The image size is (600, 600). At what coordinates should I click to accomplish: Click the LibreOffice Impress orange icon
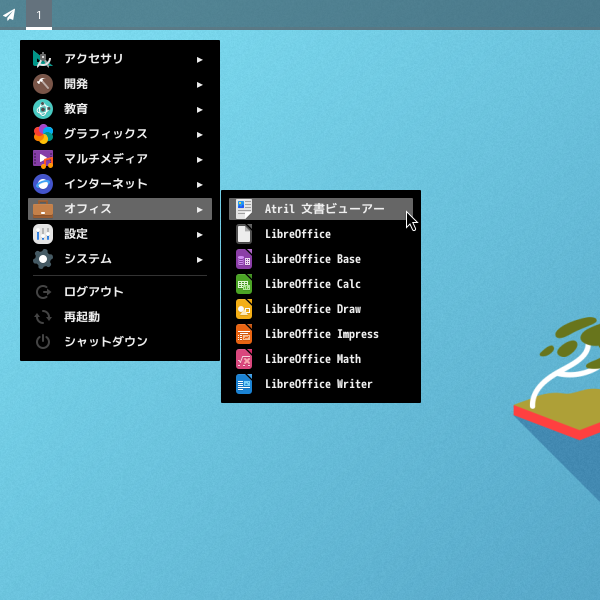(x=244, y=334)
